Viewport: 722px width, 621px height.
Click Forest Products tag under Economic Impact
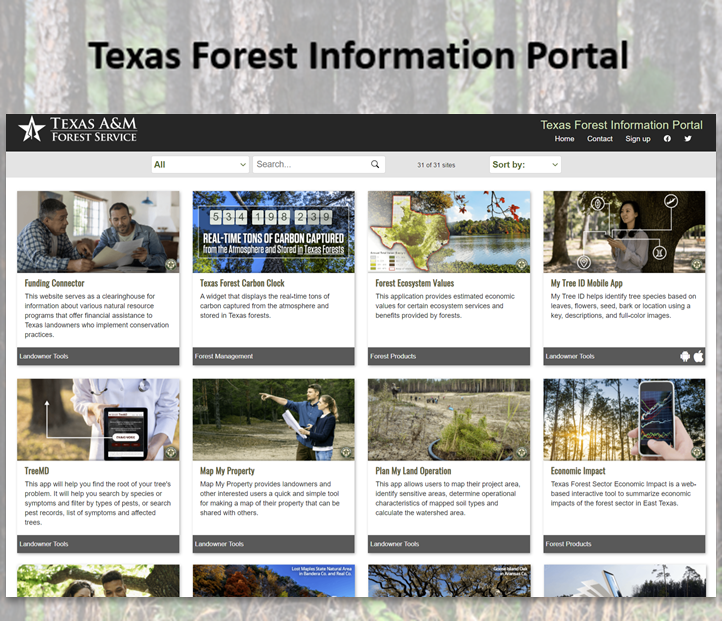pyautogui.click(x=568, y=544)
